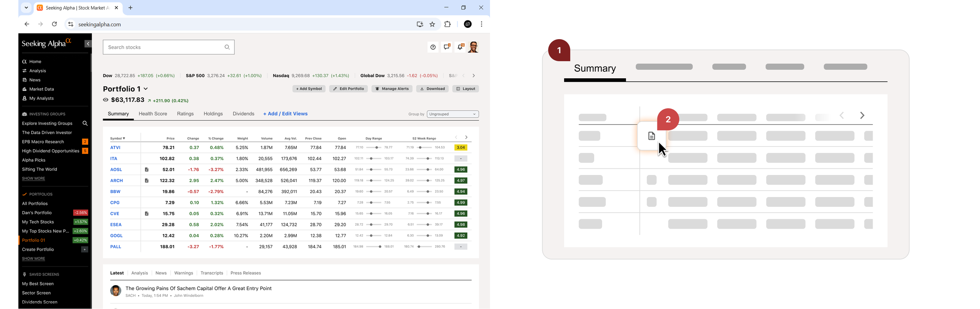Viewport: 980px width, 309px height.
Task: Click search icon beside Explore Investing Groups
Action: [x=85, y=123]
